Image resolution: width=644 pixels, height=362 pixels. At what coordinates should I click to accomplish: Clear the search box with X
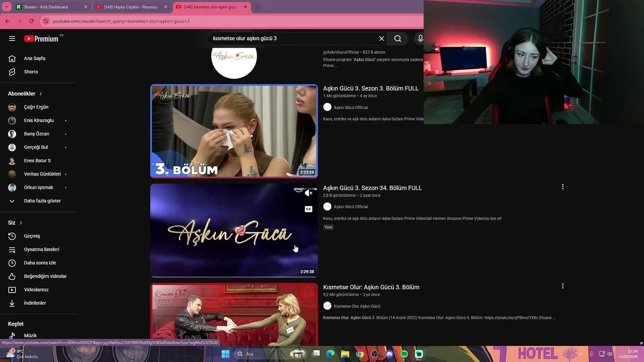(381, 39)
